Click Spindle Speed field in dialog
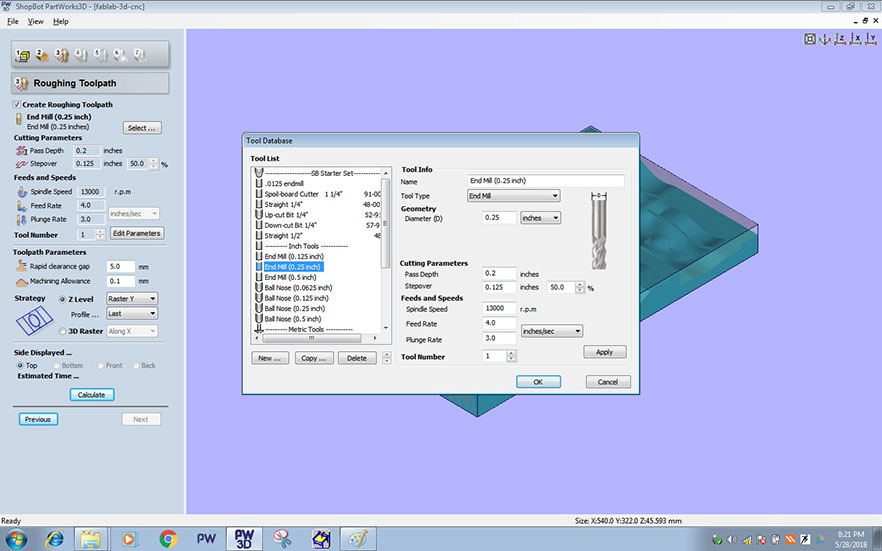882x551 pixels. [x=500, y=308]
